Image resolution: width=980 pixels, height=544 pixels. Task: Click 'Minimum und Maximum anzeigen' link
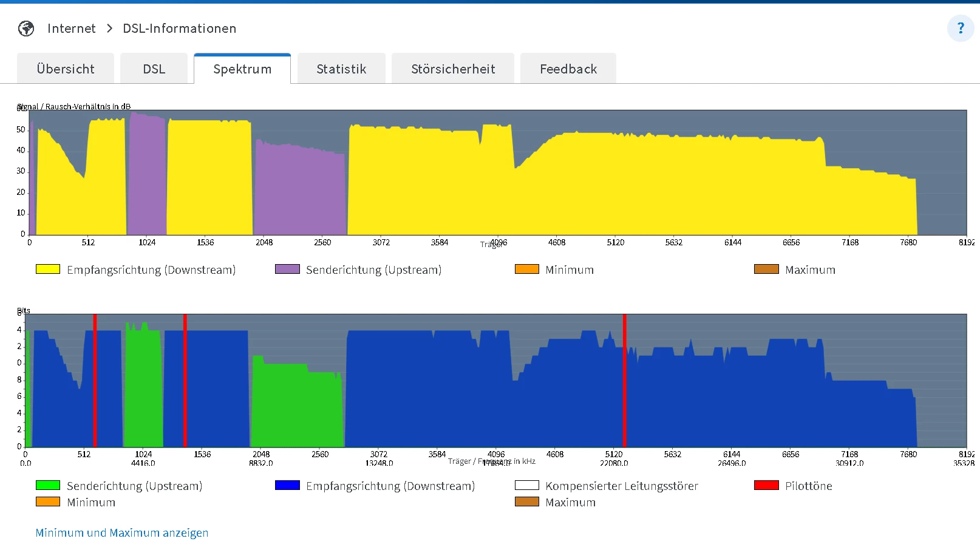tap(122, 532)
